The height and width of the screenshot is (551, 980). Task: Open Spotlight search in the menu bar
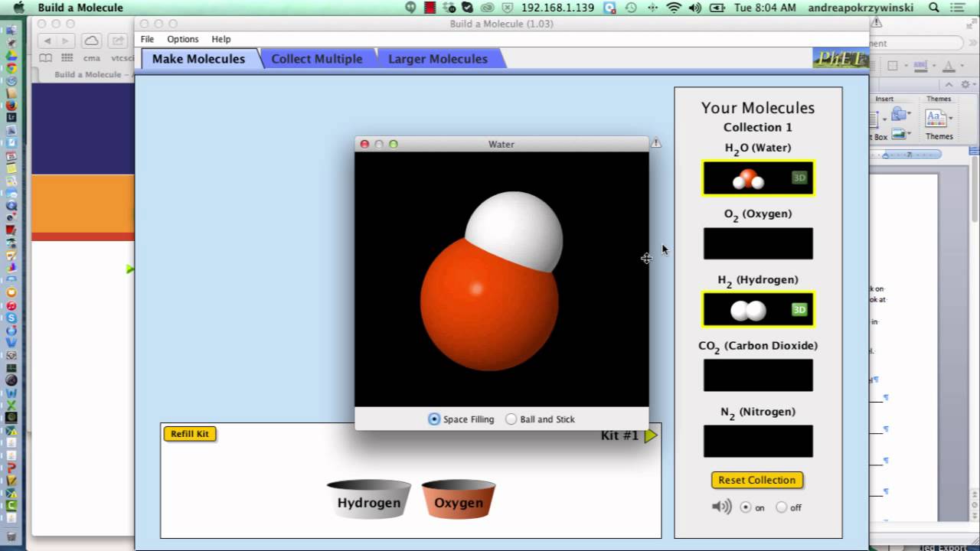click(934, 8)
